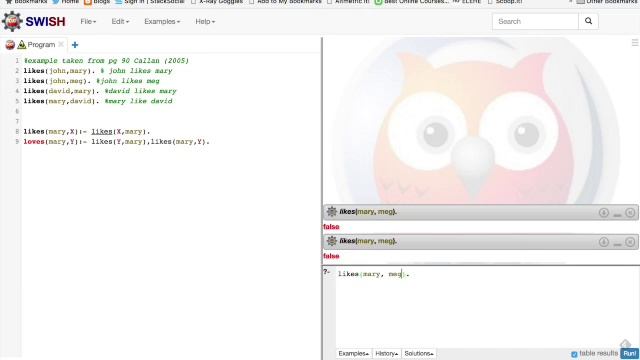Click the eraser icon above Run button
Screen dimensions: 640x360
tap(625, 343)
